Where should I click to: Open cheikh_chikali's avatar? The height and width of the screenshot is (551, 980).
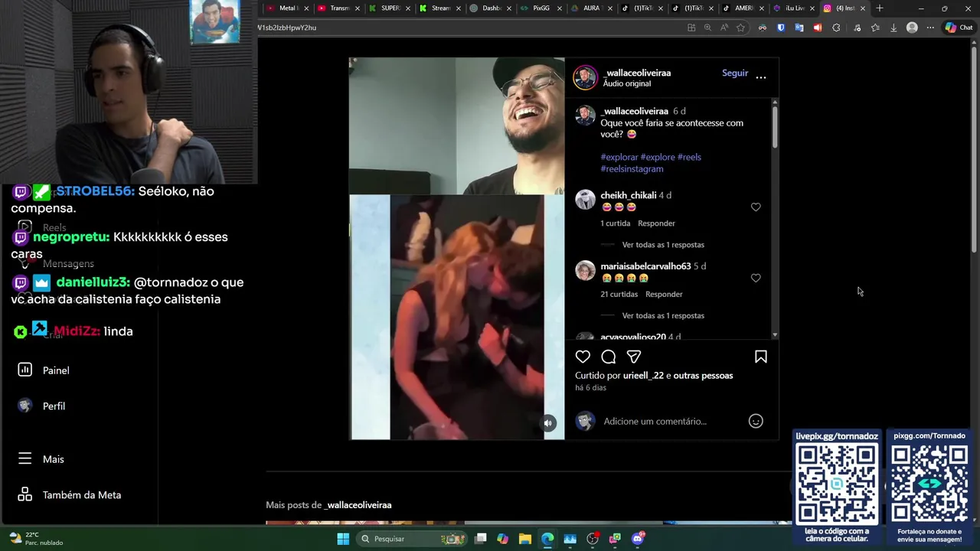[x=585, y=200]
